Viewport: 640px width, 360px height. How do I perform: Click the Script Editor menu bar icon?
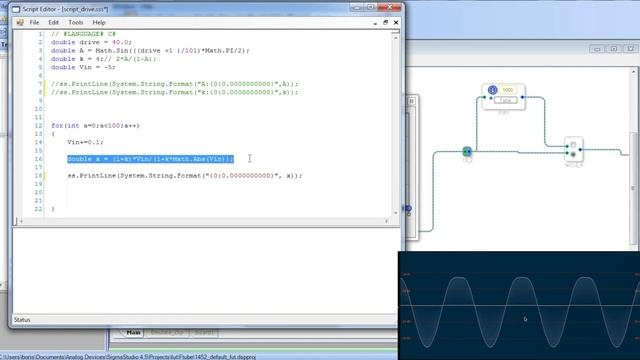pos(20,22)
